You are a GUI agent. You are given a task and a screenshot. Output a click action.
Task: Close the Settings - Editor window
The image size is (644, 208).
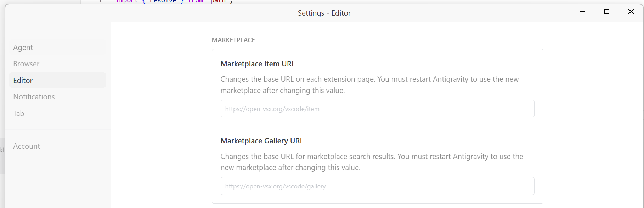click(631, 12)
